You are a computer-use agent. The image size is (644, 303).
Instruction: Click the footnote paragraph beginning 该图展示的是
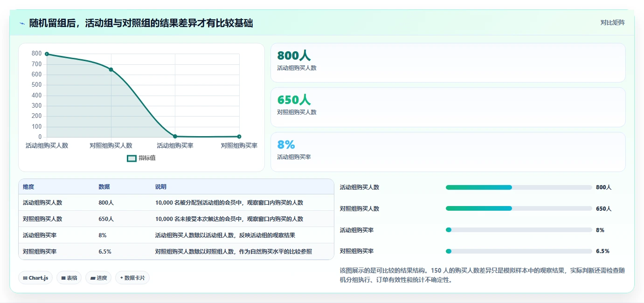482,275
